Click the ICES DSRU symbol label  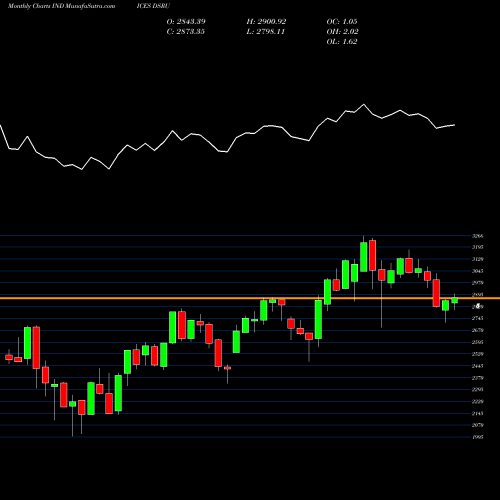153,6
